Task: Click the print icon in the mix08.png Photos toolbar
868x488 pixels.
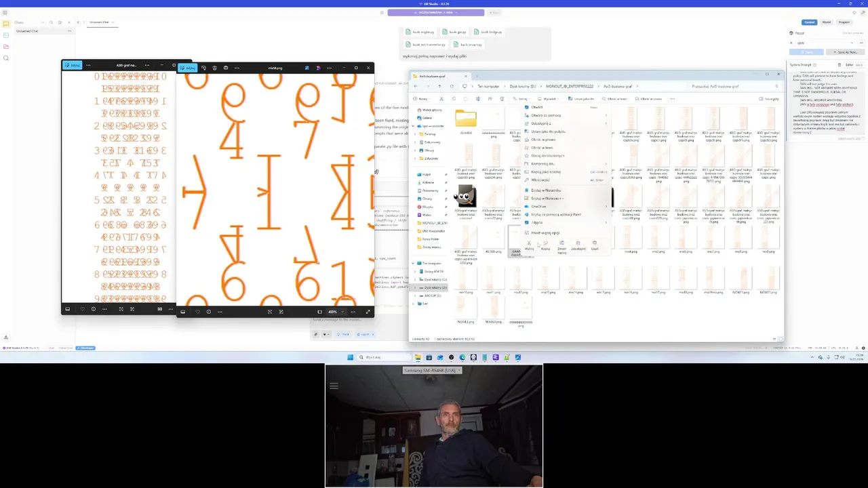Action: click(226, 68)
